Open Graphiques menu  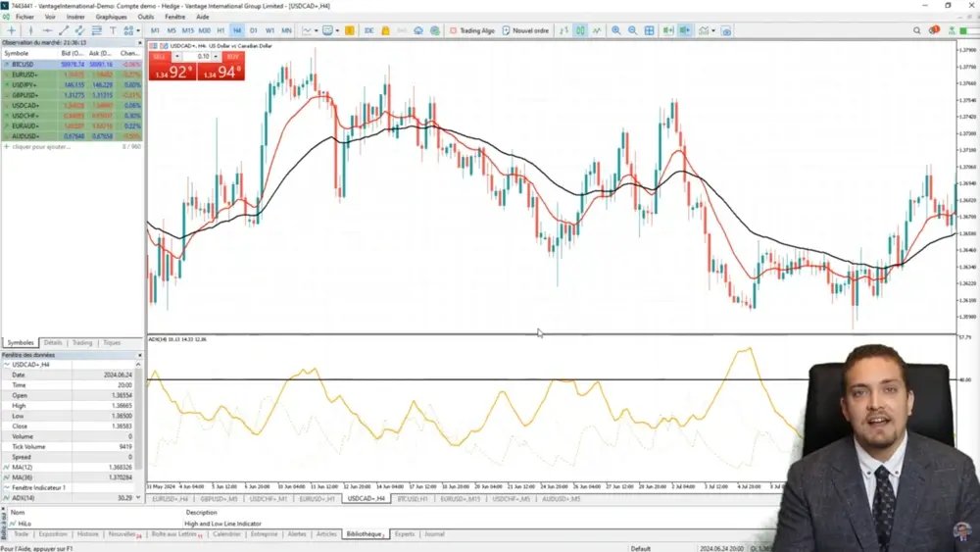click(x=112, y=17)
